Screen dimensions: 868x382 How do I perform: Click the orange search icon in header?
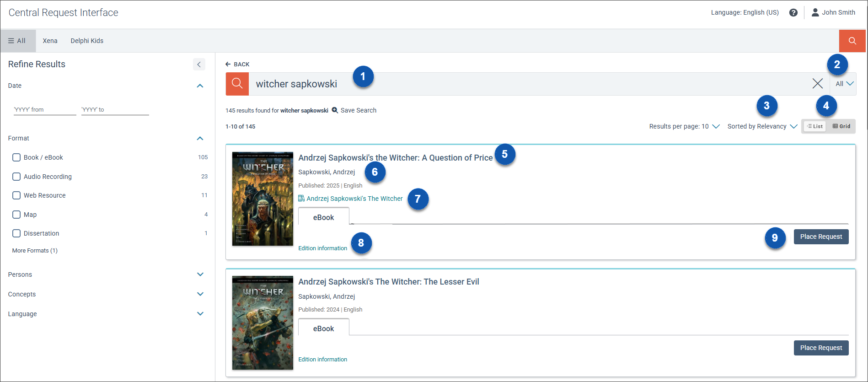coord(852,41)
